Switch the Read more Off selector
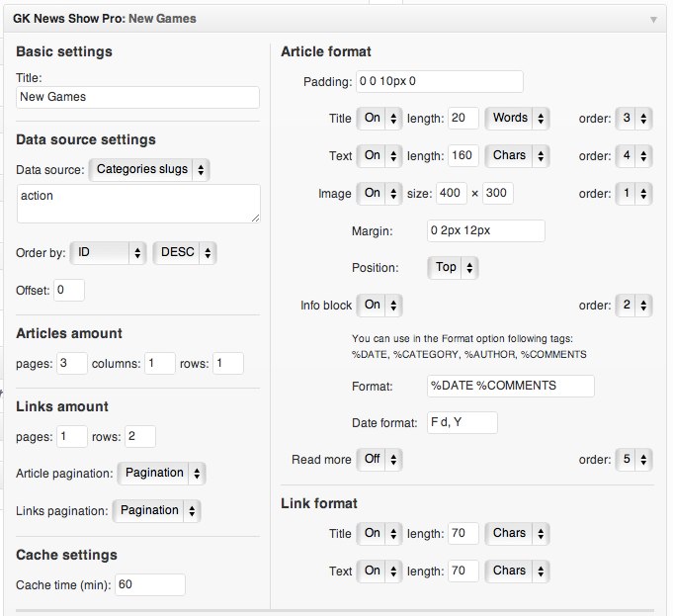This screenshot has width=673, height=616. pyautogui.click(x=379, y=460)
